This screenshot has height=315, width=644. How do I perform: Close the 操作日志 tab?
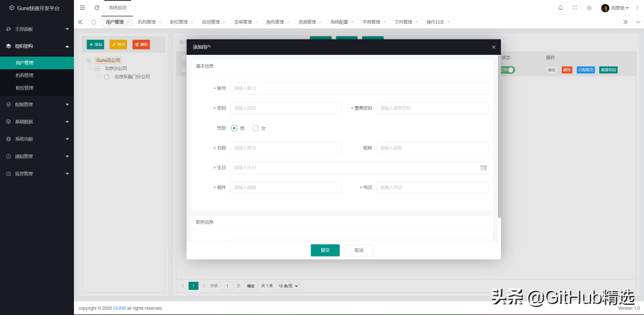pos(448,22)
